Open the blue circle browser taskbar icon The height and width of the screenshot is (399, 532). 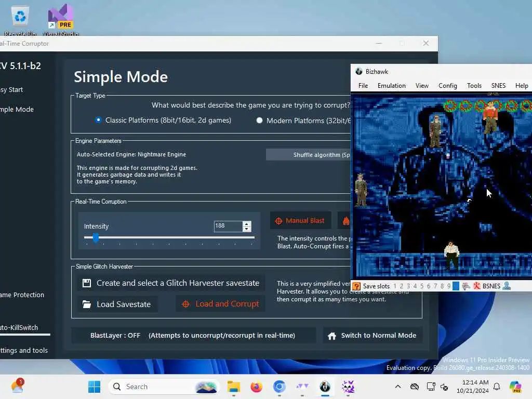[x=279, y=387]
